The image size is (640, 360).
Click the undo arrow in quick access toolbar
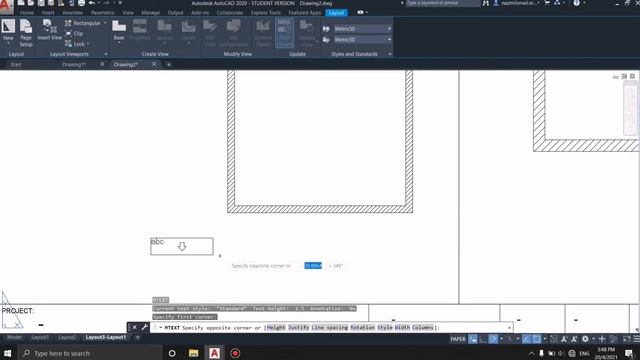(92, 3)
